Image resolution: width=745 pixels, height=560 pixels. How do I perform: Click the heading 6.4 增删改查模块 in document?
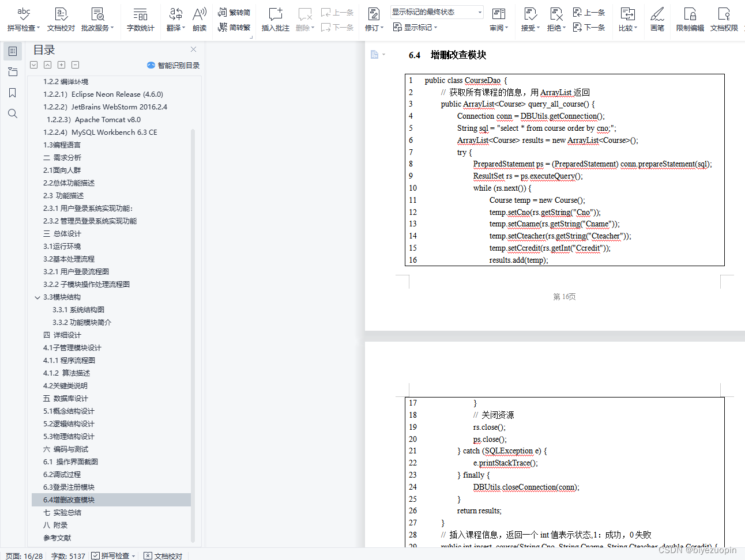(447, 55)
